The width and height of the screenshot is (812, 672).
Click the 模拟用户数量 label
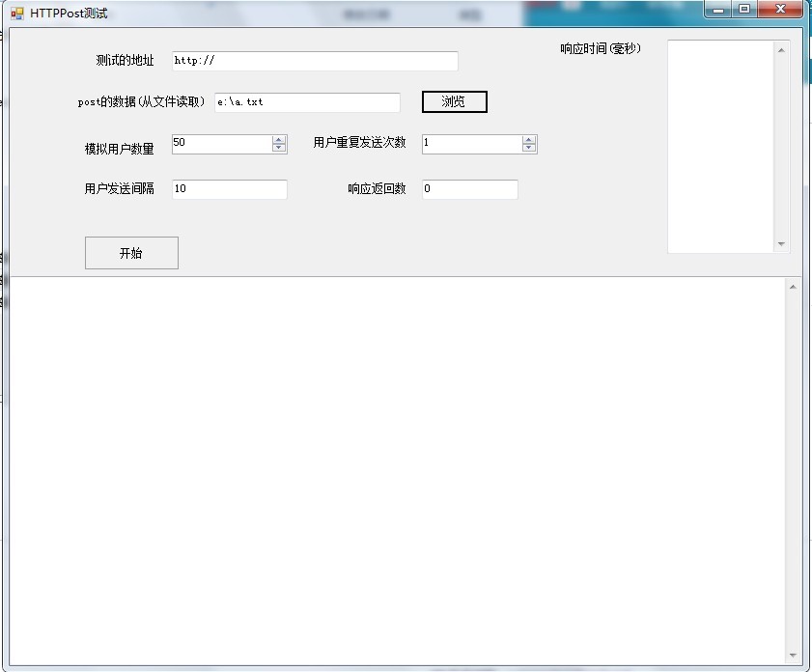pyautogui.click(x=119, y=149)
